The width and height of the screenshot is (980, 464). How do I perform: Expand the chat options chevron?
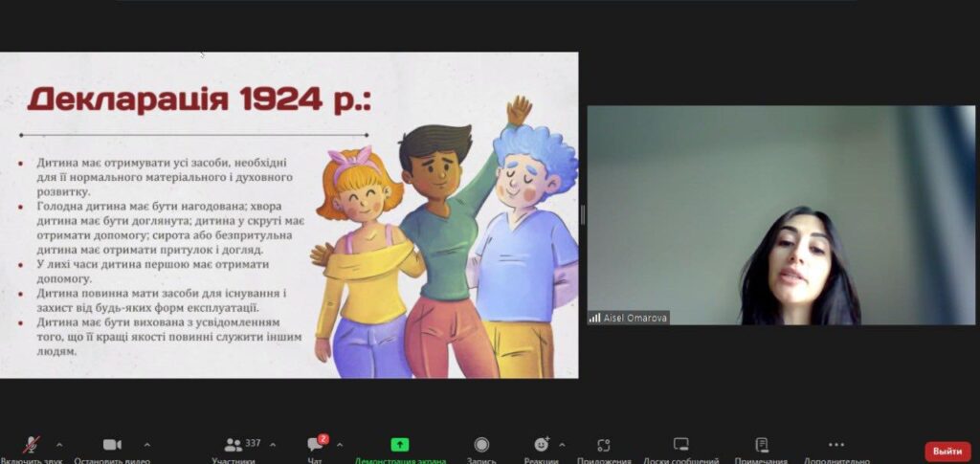[340, 445]
